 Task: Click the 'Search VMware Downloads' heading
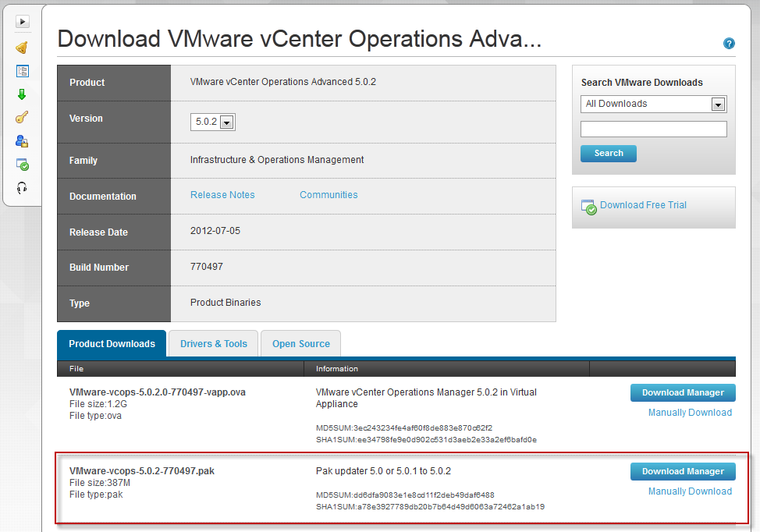tap(641, 83)
